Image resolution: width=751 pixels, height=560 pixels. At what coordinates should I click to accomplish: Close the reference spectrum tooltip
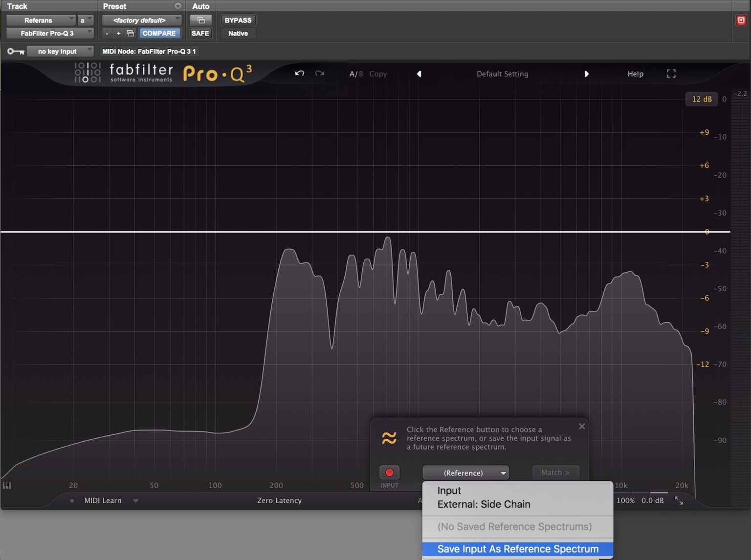pyautogui.click(x=581, y=426)
